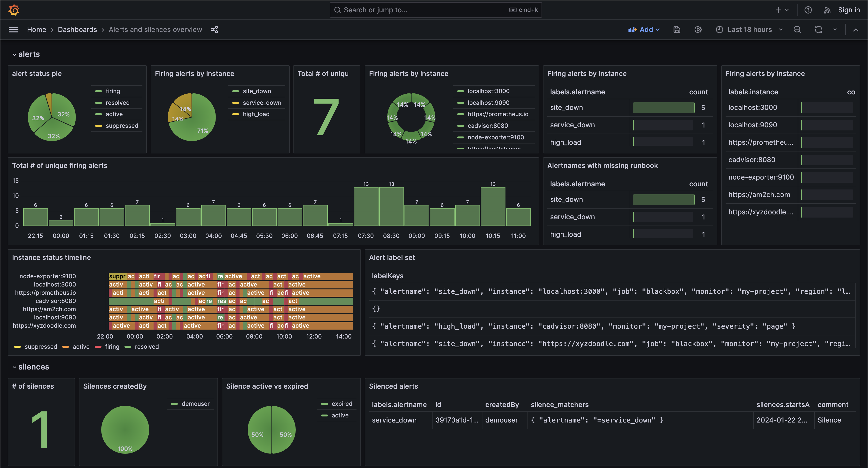Open dashboard settings gear icon
Viewport: 868px width, 468px height.
tap(698, 30)
